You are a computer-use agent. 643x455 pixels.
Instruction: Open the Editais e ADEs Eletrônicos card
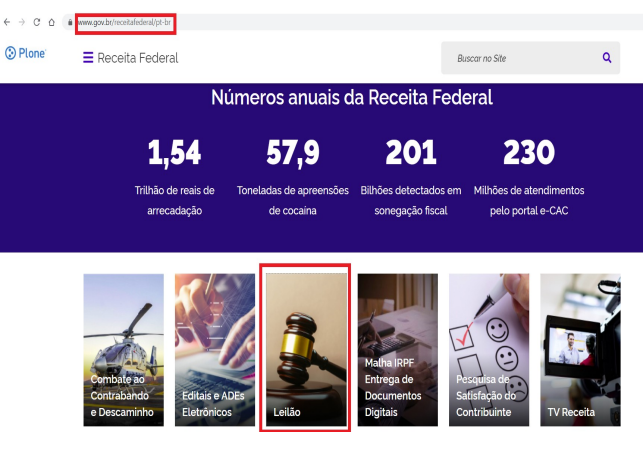[215, 350]
